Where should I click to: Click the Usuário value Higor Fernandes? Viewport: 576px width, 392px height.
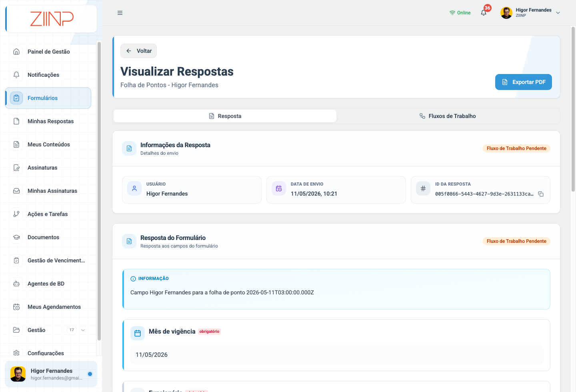(x=167, y=194)
